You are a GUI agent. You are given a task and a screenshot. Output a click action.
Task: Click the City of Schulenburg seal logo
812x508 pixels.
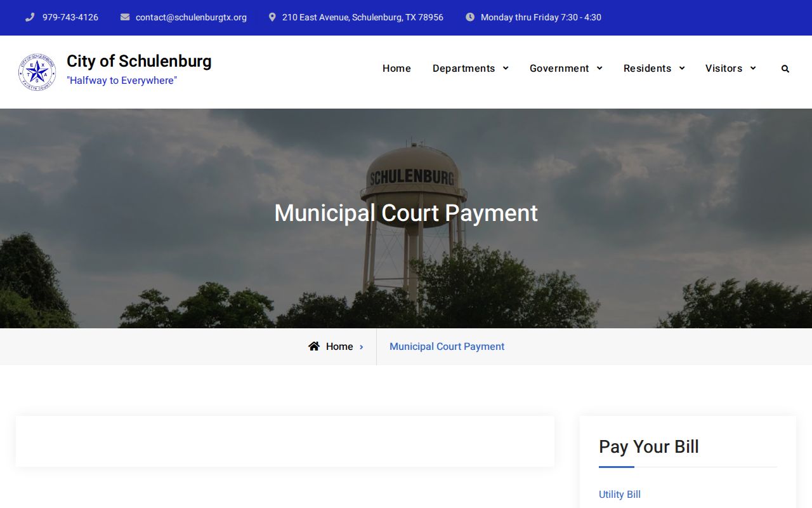[37, 72]
